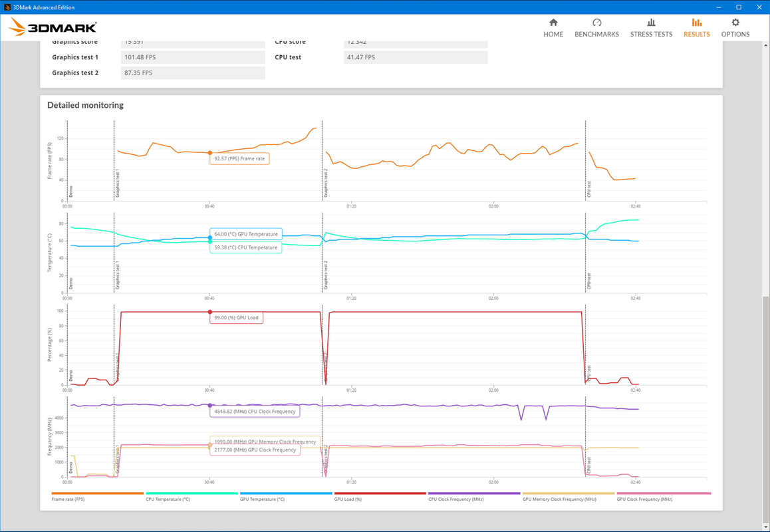Click the 87.35 FPS Graphics test 2 value
The height and width of the screenshot is (532, 770).
coord(193,73)
